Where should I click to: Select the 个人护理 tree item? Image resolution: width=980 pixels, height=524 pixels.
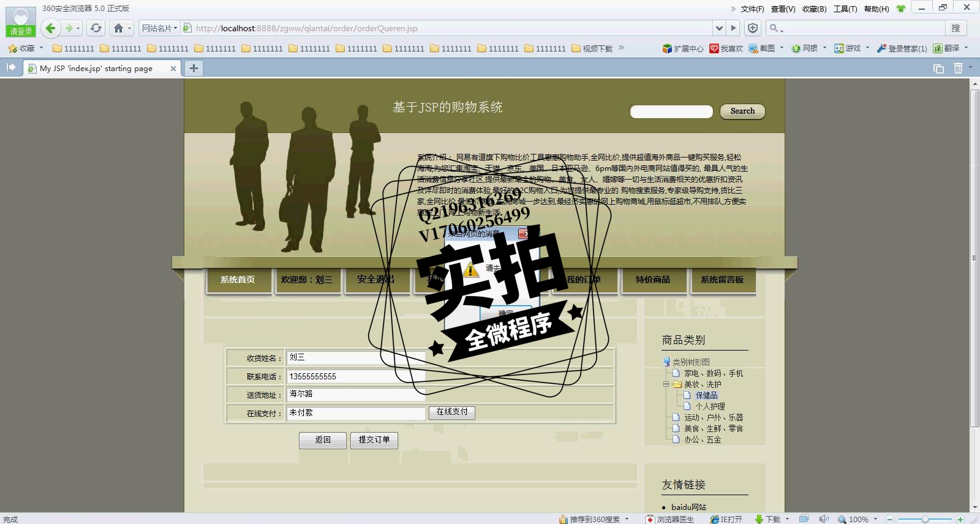click(x=710, y=406)
